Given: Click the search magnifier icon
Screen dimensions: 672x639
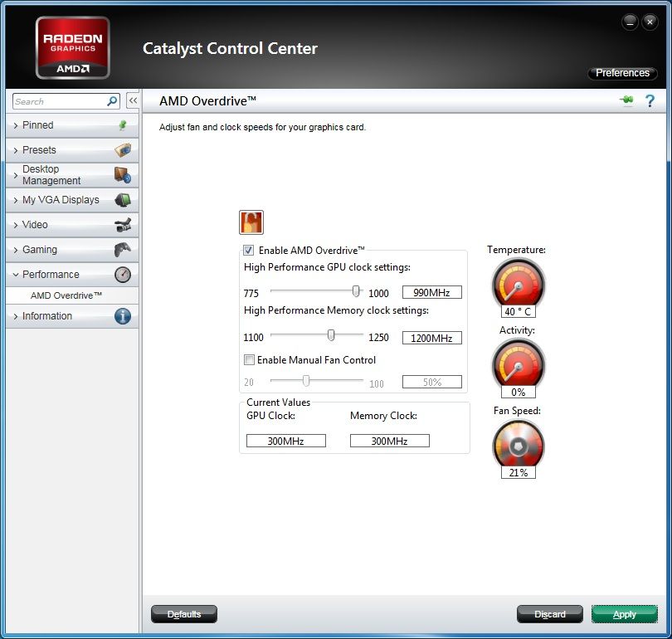Looking at the screenshot, I should click(112, 101).
